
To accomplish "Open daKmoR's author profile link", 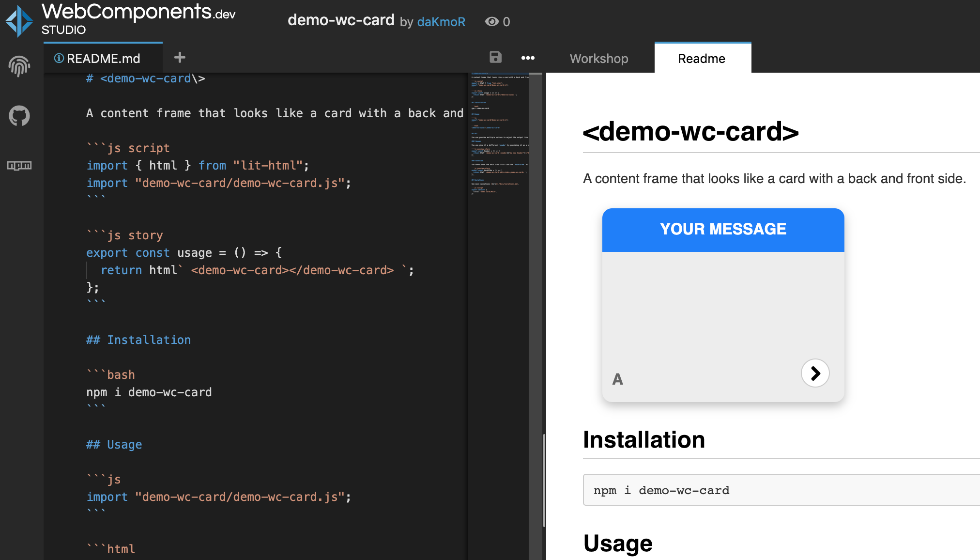I will [441, 22].
